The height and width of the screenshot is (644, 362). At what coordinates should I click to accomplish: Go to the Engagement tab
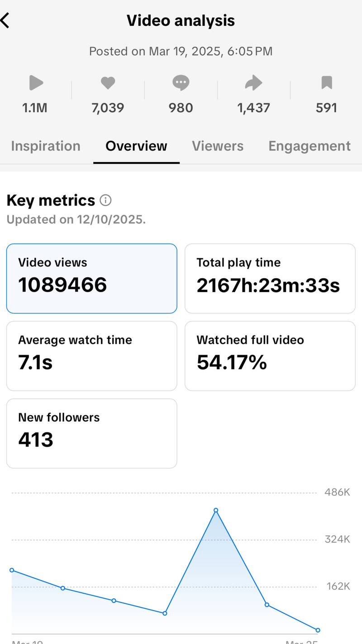point(310,146)
